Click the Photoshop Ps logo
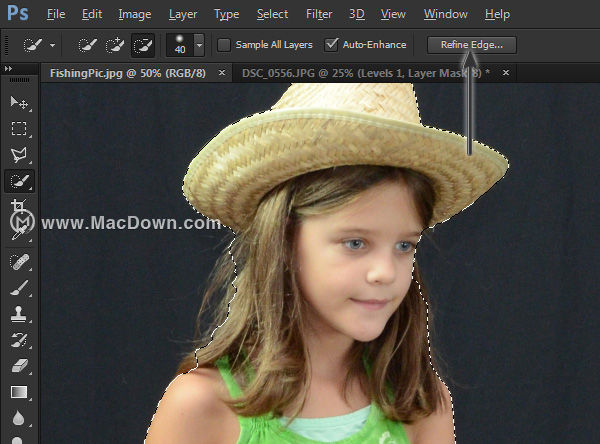The height and width of the screenshot is (444, 600). click(x=18, y=13)
